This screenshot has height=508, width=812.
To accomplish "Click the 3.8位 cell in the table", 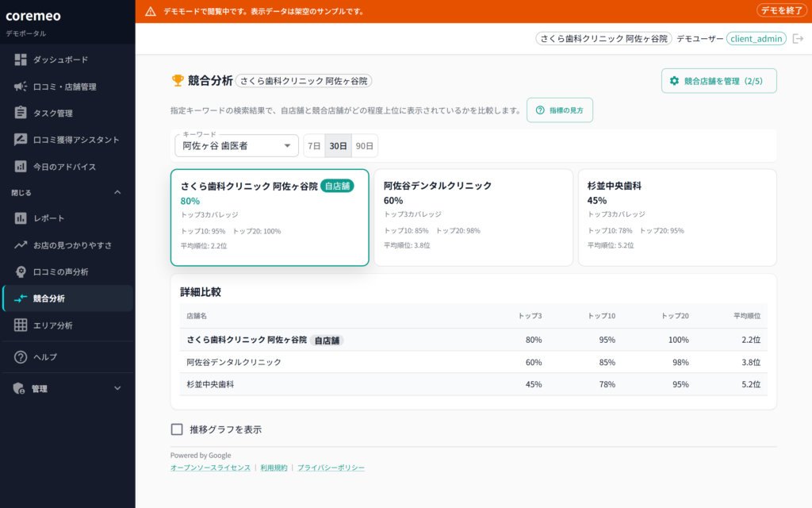I will click(x=751, y=362).
